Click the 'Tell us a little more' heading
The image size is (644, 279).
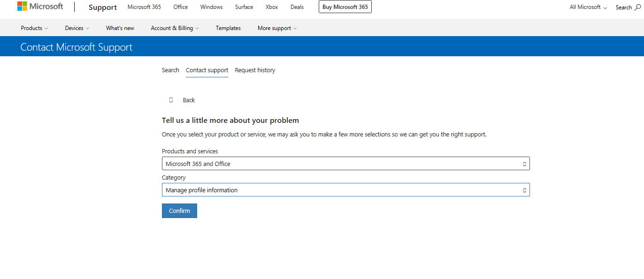click(x=230, y=121)
